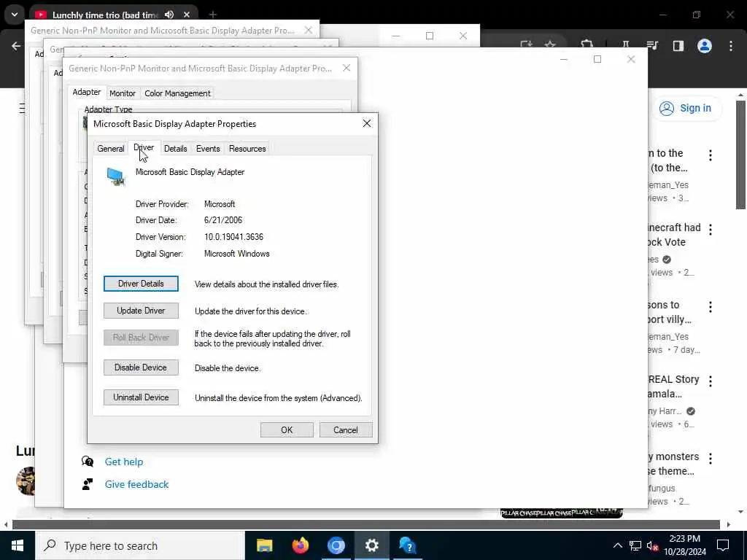Screen dimensions: 747x560
Task: Show hidden system tray icons
Action: [617, 545]
